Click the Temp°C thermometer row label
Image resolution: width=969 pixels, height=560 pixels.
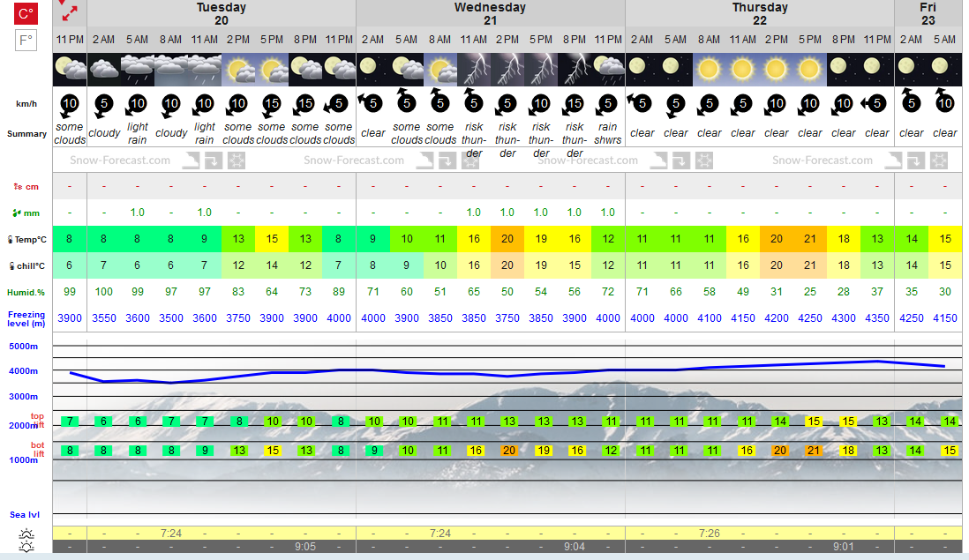(26, 240)
